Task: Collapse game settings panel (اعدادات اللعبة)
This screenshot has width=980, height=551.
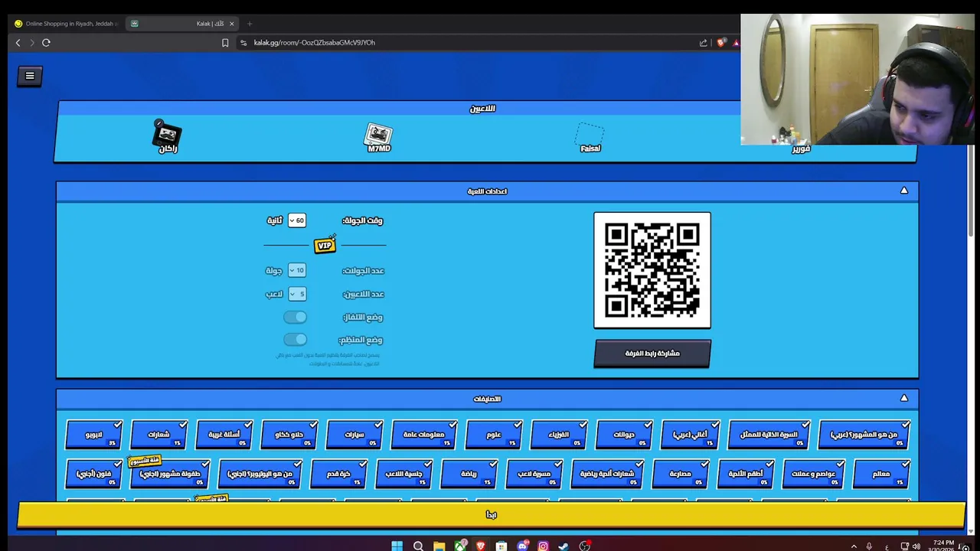Action: point(904,191)
